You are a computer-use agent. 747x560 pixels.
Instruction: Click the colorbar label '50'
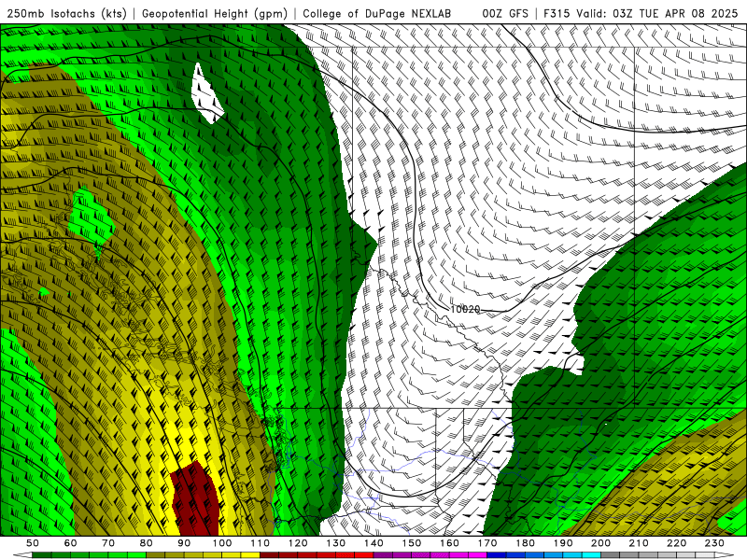pos(33,543)
